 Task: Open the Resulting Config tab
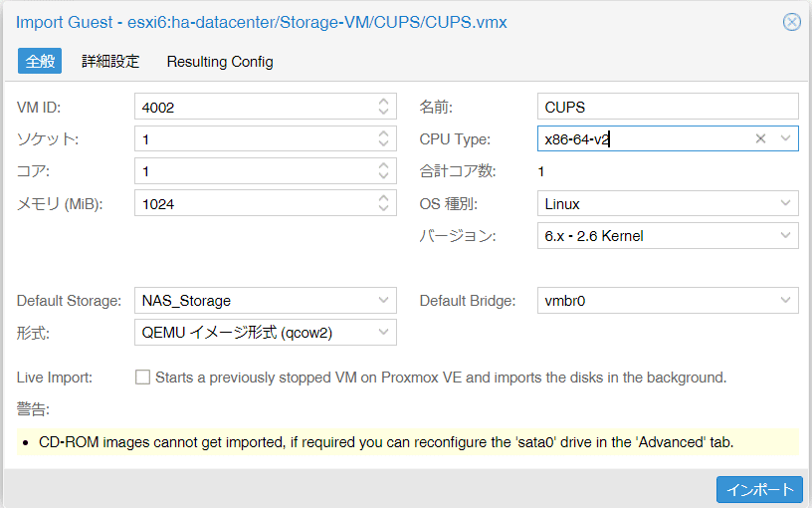220,61
